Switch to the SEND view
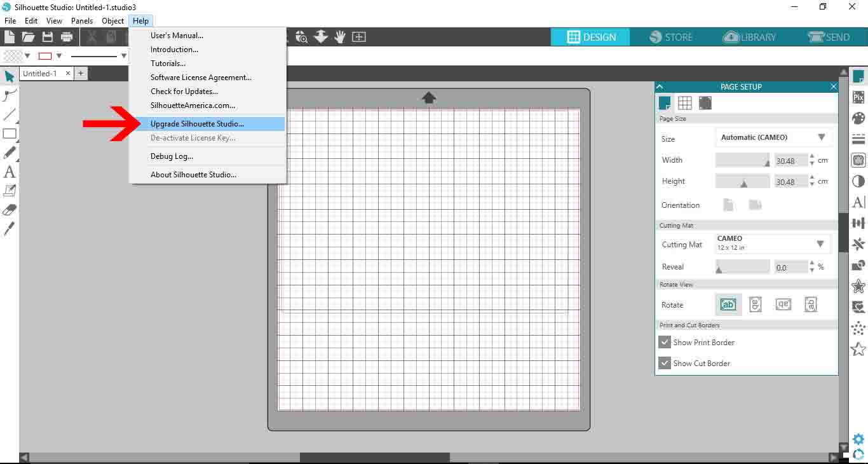The height and width of the screenshot is (464, 868). pyautogui.click(x=829, y=37)
